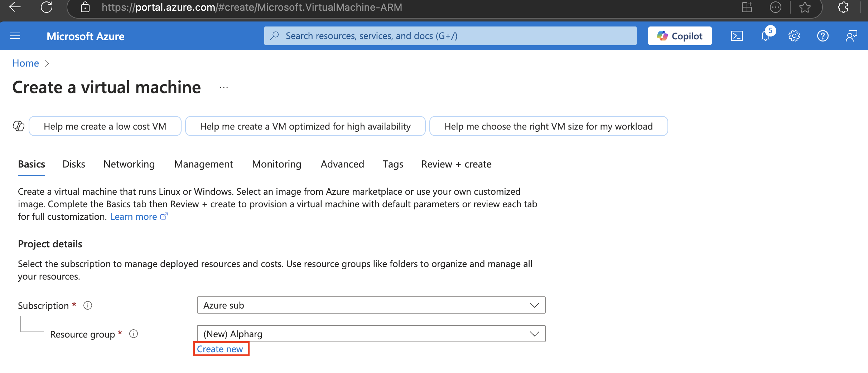Click the browser apps grid icon

(x=747, y=7)
